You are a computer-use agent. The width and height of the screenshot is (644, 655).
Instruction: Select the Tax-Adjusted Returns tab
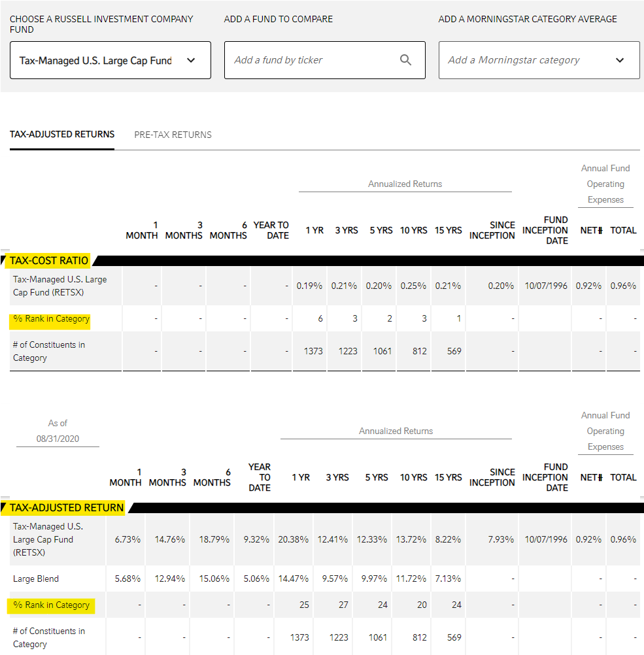tap(62, 134)
